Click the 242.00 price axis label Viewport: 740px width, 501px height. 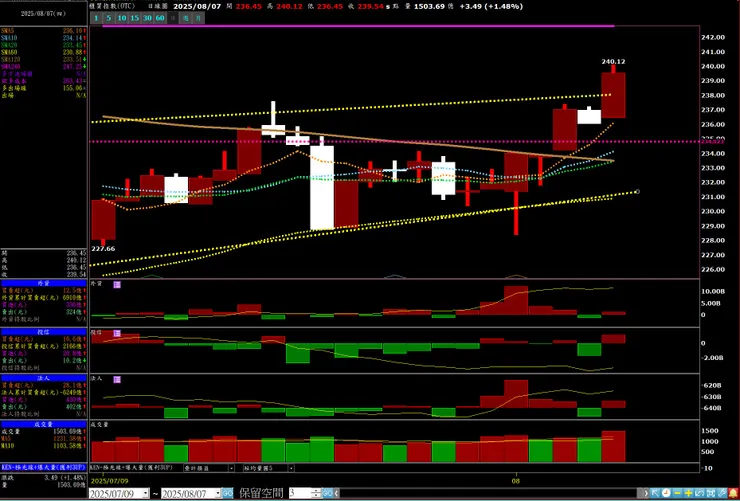[712, 37]
